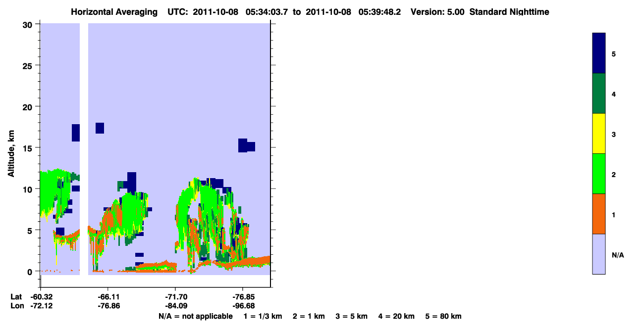Click the latitude value -60.32
644x330 pixels.
(41, 297)
